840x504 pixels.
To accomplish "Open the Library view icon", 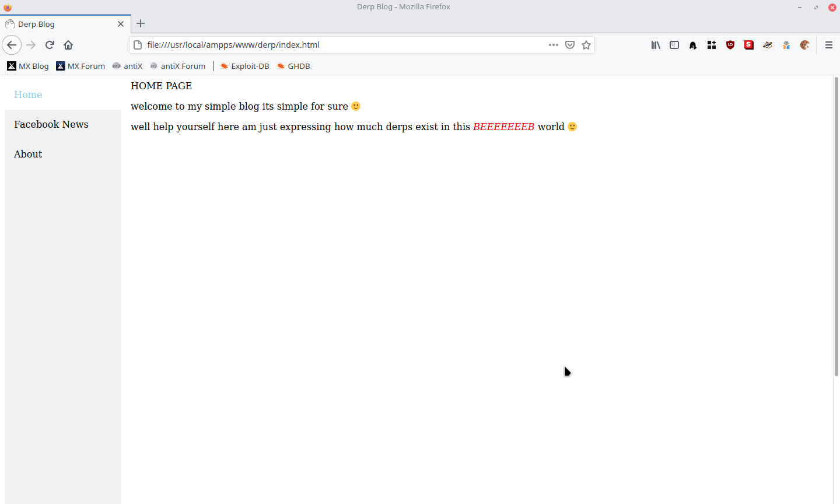I will tap(656, 45).
